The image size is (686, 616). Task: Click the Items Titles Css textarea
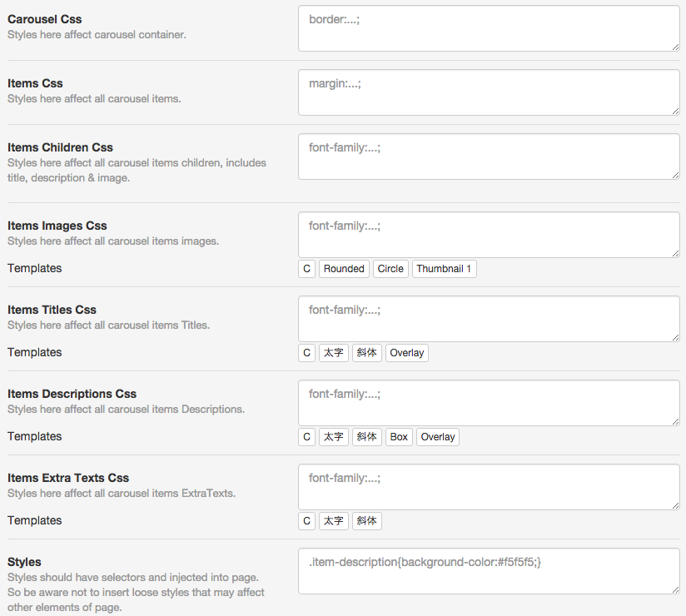[489, 319]
